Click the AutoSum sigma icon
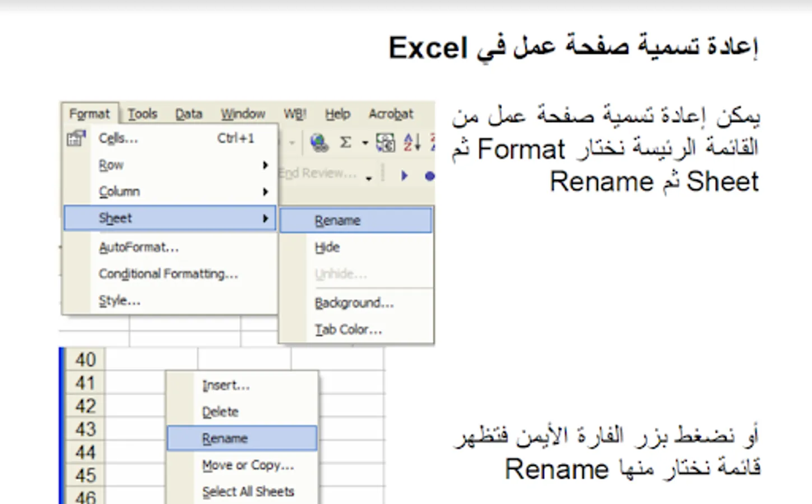This screenshot has height=504, width=812. click(346, 142)
